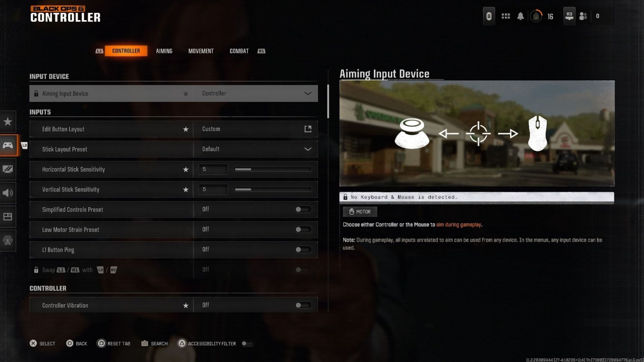Click the accessibility filter icon
The height and width of the screenshot is (362, 644).
[x=181, y=343]
